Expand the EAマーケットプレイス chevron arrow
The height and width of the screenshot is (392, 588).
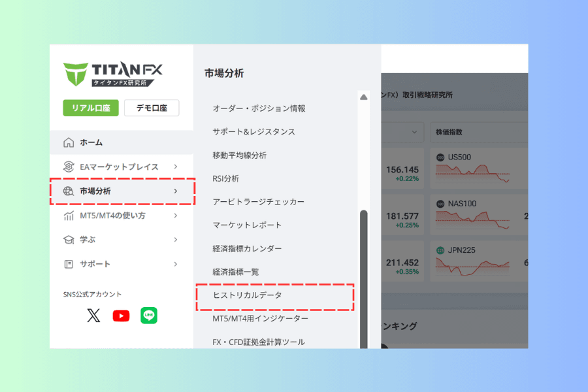pos(176,167)
